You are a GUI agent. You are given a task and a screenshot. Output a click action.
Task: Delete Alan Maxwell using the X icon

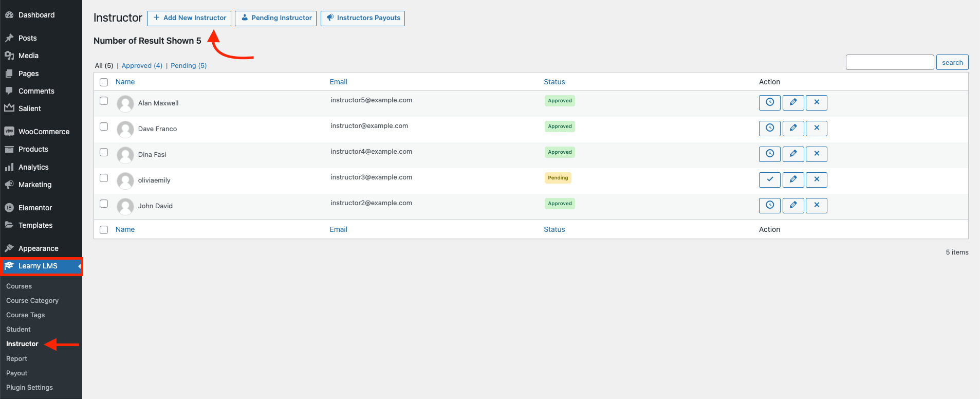[x=816, y=102]
